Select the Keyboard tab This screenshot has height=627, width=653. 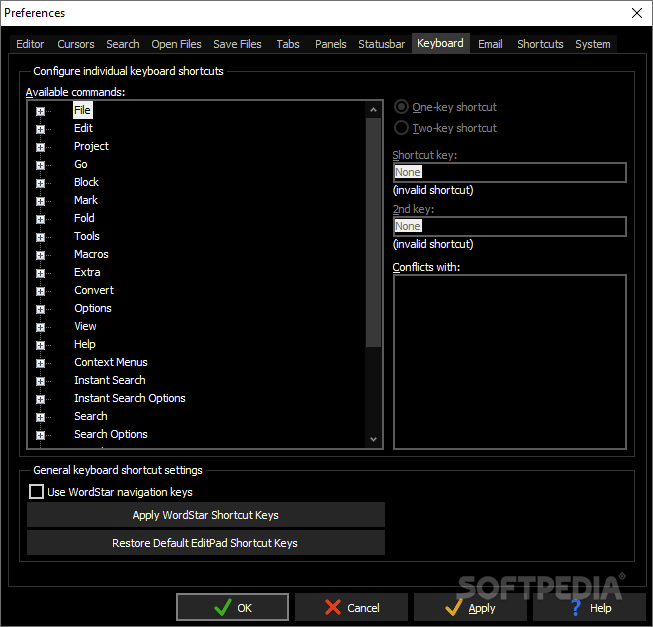pos(441,43)
